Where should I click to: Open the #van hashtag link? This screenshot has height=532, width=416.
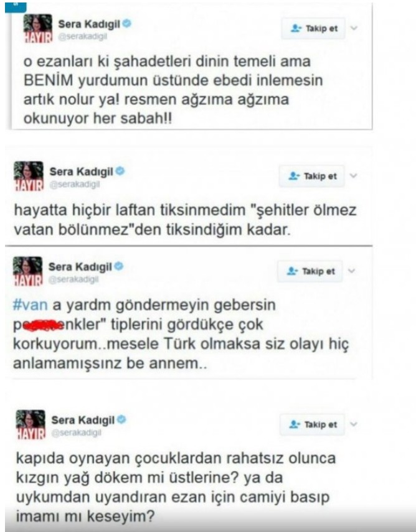tap(30, 305)
